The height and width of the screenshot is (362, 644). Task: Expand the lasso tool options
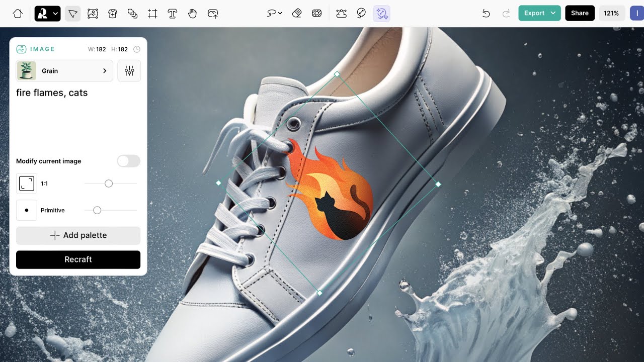click(275, 14)
